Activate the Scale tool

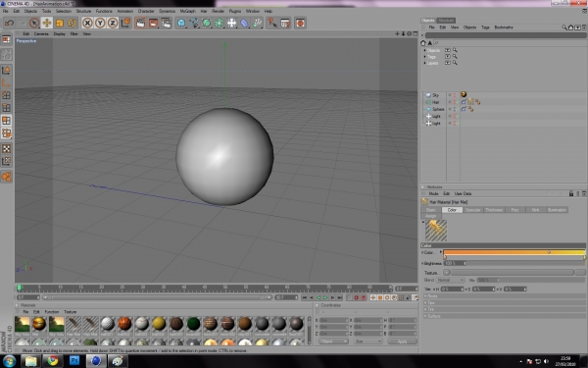59,23
